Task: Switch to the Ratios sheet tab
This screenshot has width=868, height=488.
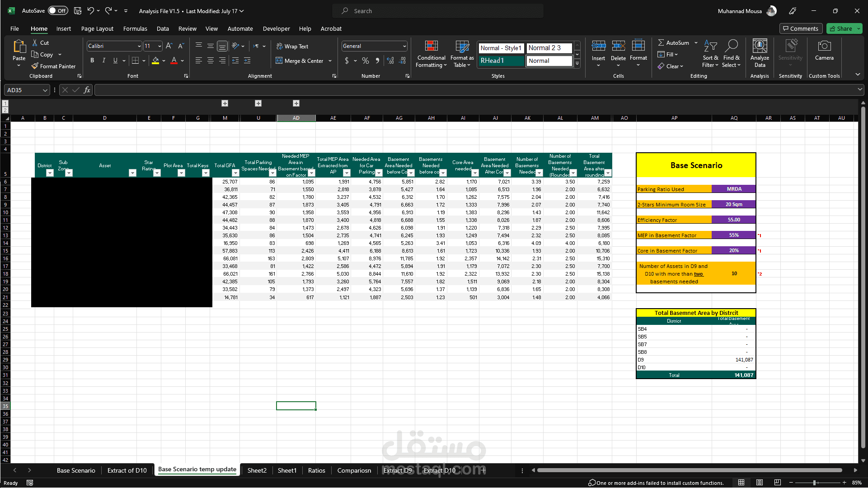Action: pyautogui.click(x=316, y=470)
